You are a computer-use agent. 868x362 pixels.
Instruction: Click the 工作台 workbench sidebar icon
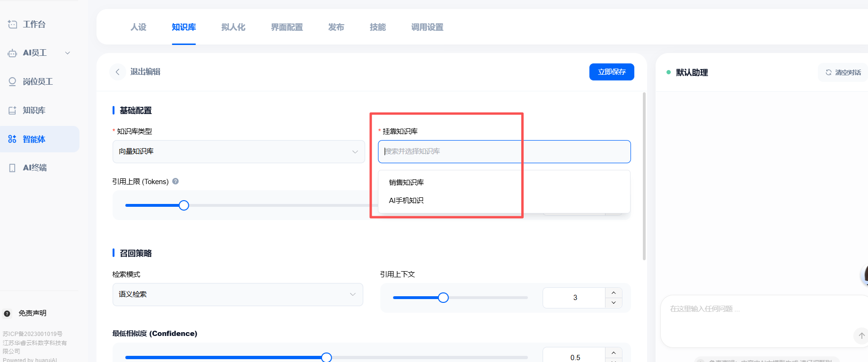click(x=12, y=24)
